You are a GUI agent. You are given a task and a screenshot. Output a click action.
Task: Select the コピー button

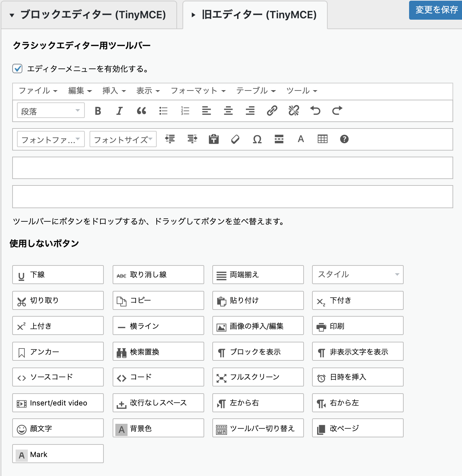[158, 300]
